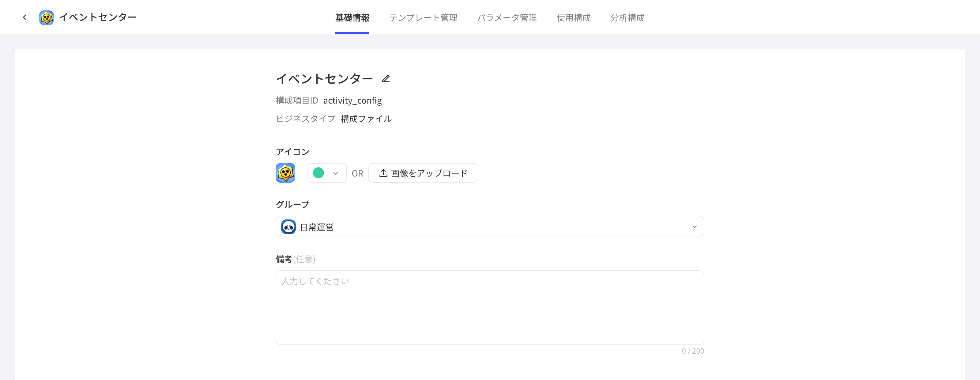The height and width of the screenshot is (380, 980).
Task: Open the 分析構成 tab
Action: point(627,17)
